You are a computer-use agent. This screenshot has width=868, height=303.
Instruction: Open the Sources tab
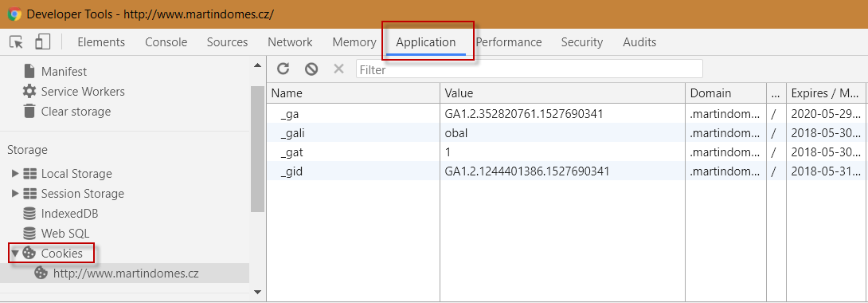pyautogui.click(x=227, y=42)
